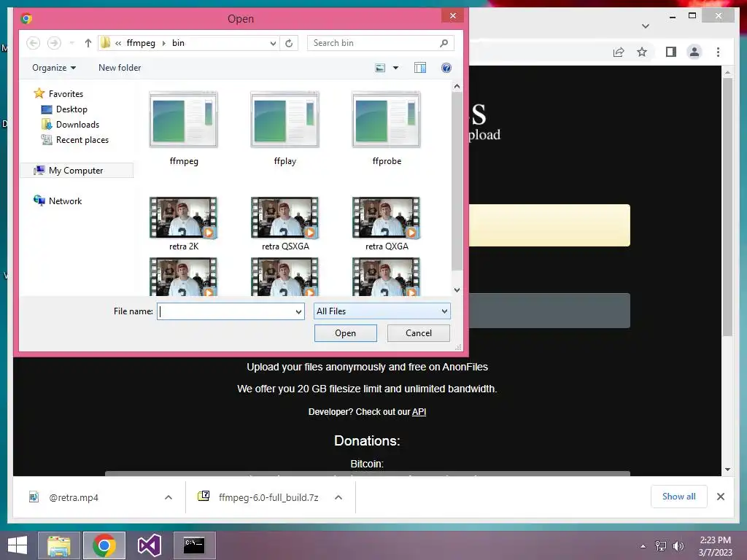
Task: Click Show all downloads
Action: [679, 497]
